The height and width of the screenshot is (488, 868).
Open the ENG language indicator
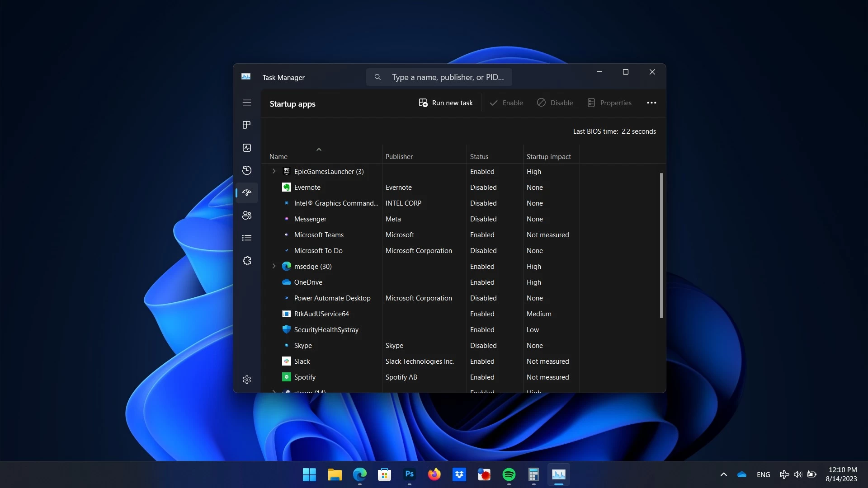[x=763, y=474]
